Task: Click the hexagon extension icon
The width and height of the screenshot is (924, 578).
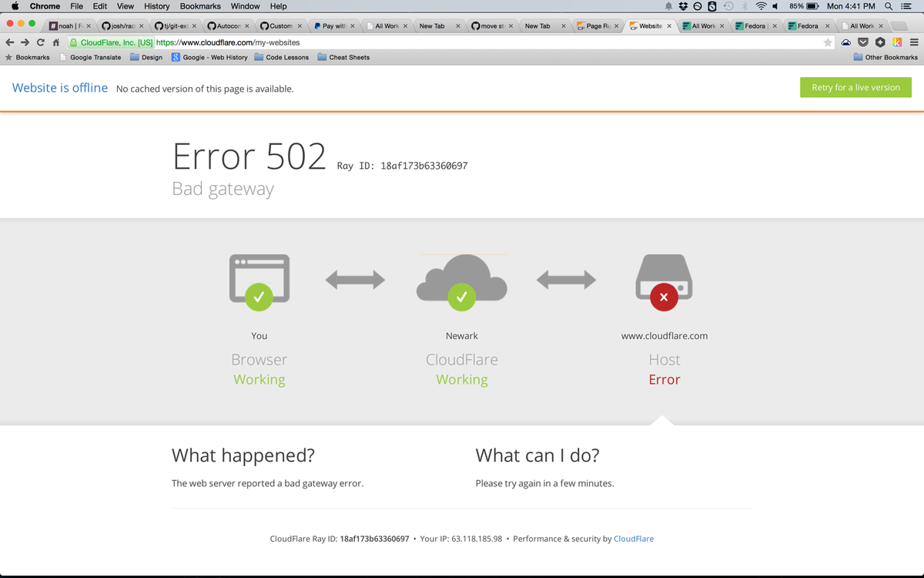Action: [x=880, y=42]
